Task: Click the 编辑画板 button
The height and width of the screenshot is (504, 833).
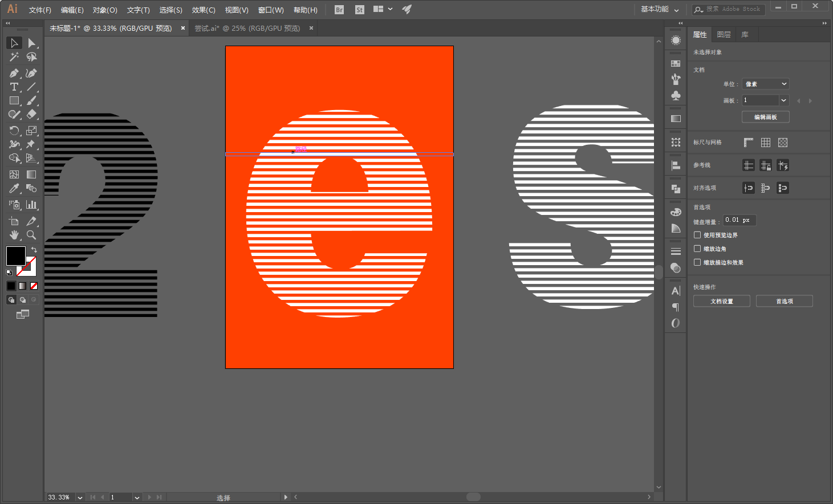Action: [x=766, y=117]
